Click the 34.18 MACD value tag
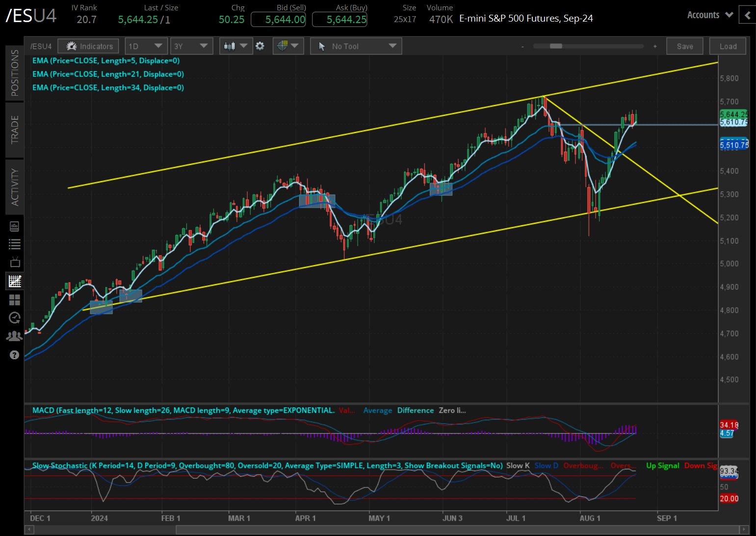The image size is (756, 536). 729,425
